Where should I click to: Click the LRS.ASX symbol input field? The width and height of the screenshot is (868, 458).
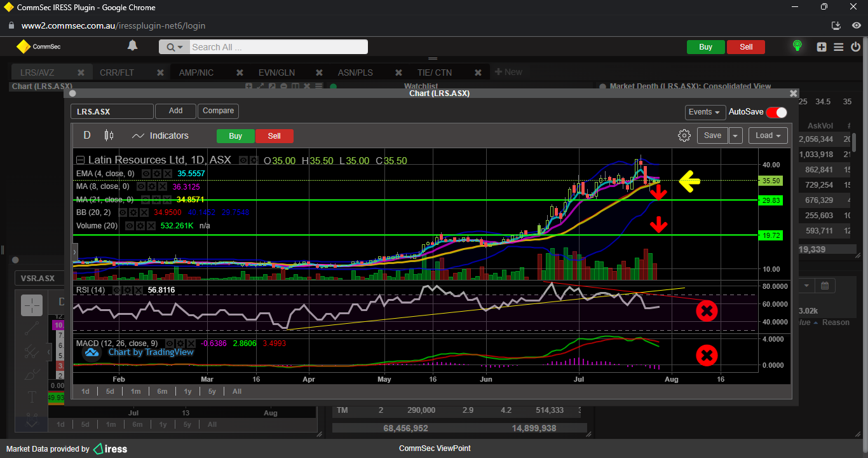[x=112, y=111]
